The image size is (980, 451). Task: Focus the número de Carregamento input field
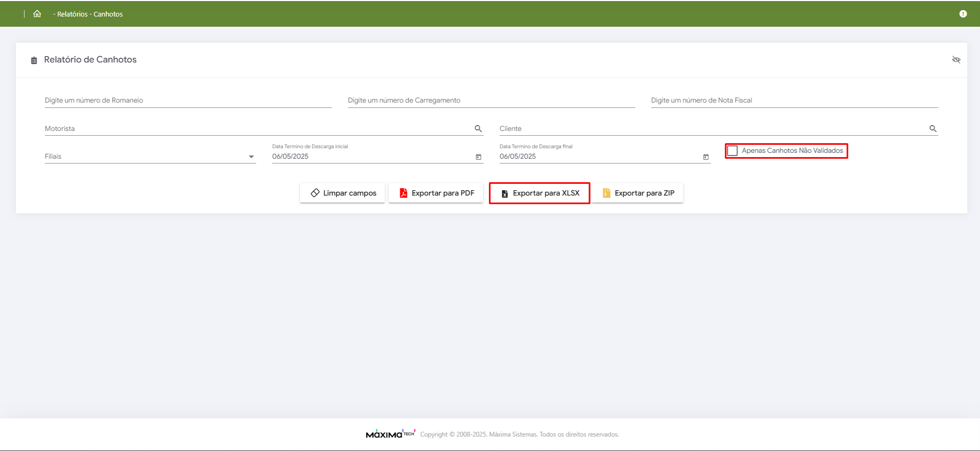click(x=491, y=100)
